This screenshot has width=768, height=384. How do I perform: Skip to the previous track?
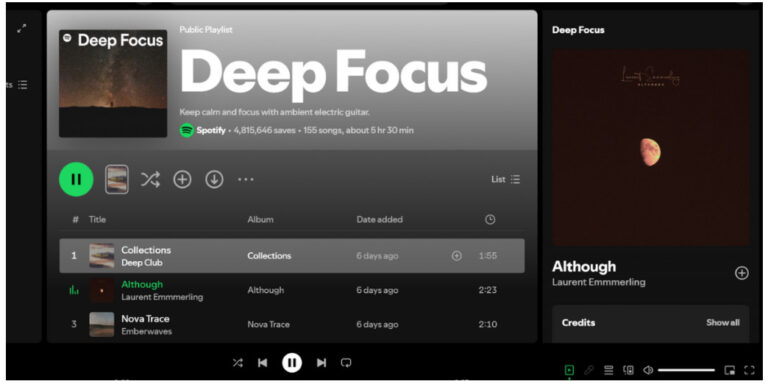263,363
